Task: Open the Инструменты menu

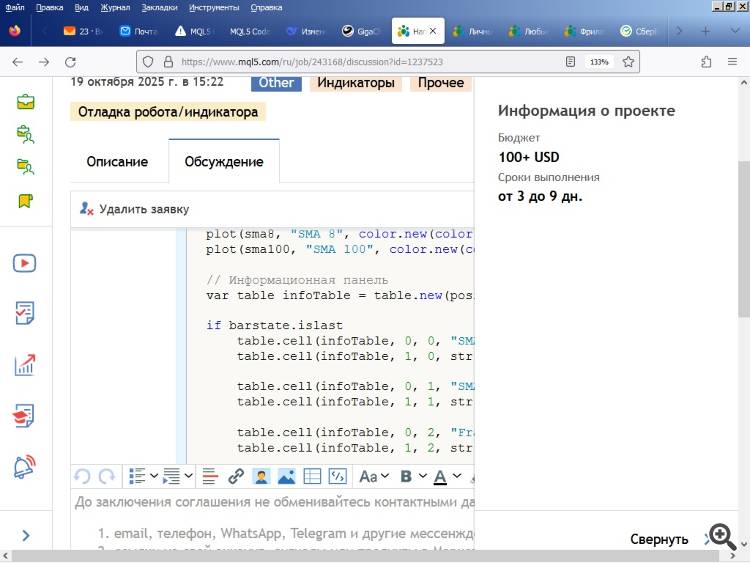Action: pyautogui.click(x=214, y=8)
